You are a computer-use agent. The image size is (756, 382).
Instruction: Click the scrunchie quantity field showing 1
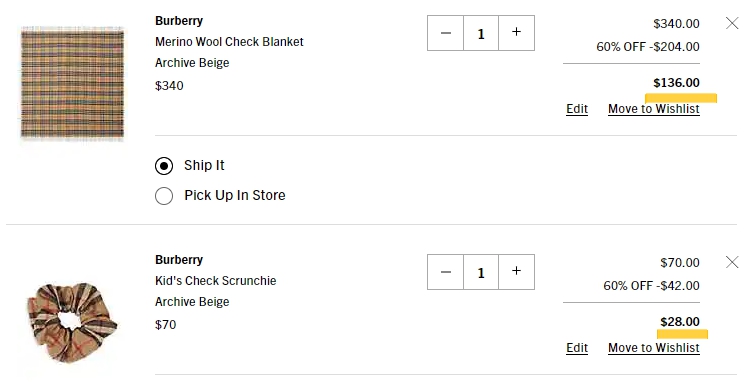tap(481, 272)
